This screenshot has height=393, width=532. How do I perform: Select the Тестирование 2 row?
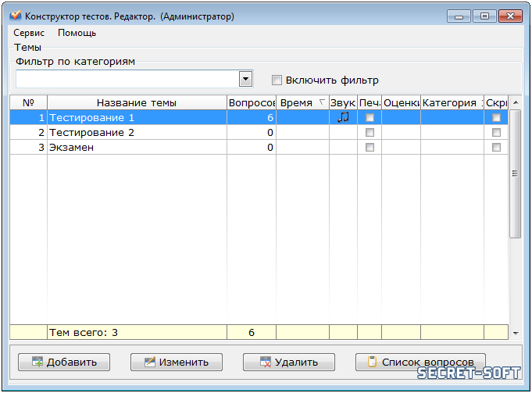pos(136,132)
